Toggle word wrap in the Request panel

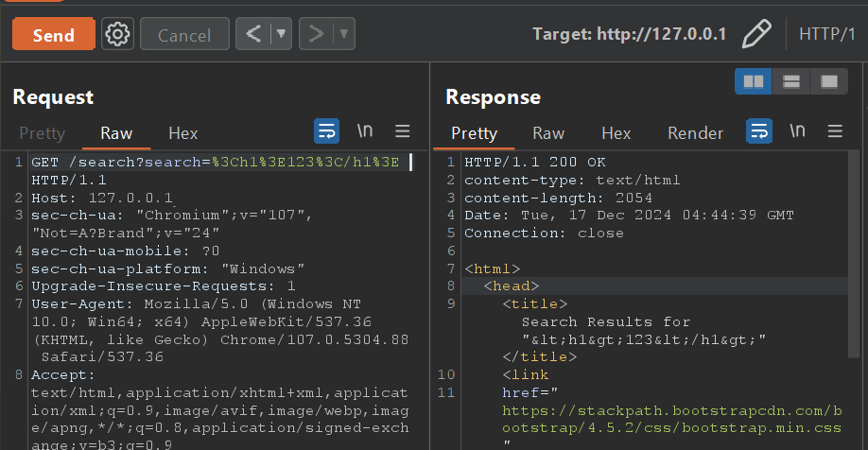tap(326, 131)
